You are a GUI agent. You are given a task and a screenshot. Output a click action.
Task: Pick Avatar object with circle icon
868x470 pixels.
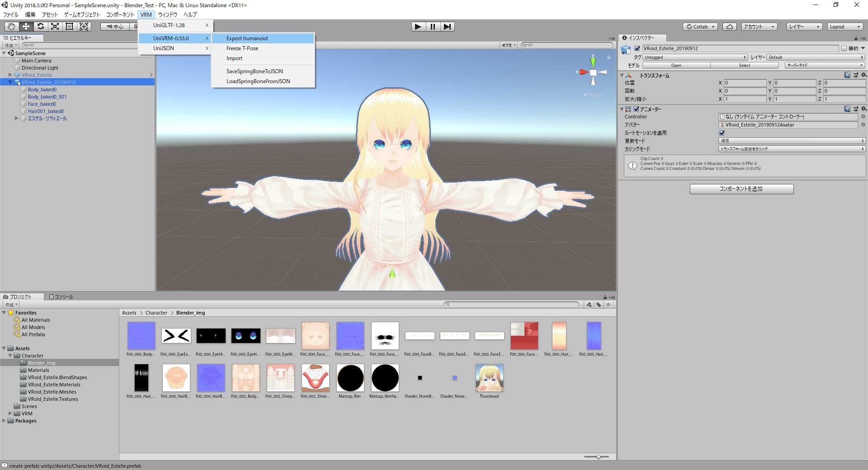863,125
